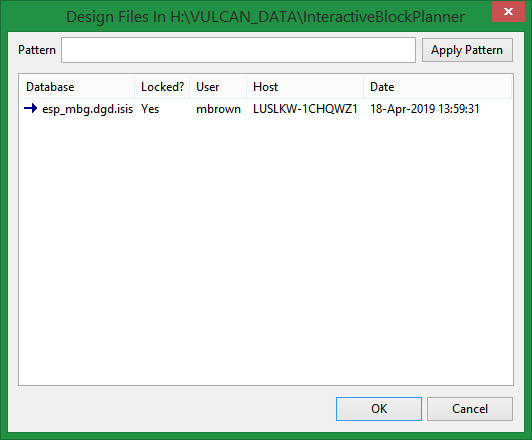Click the LUSLKW-1CHQWZ1 host cell
The image size is (532, 440).
click(x=305, y=109)
